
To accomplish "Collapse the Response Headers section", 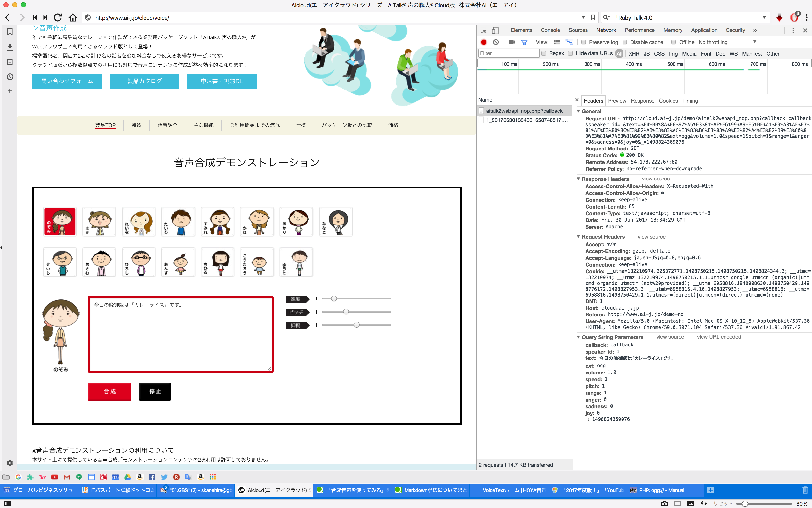I will (x=579, y=179).
